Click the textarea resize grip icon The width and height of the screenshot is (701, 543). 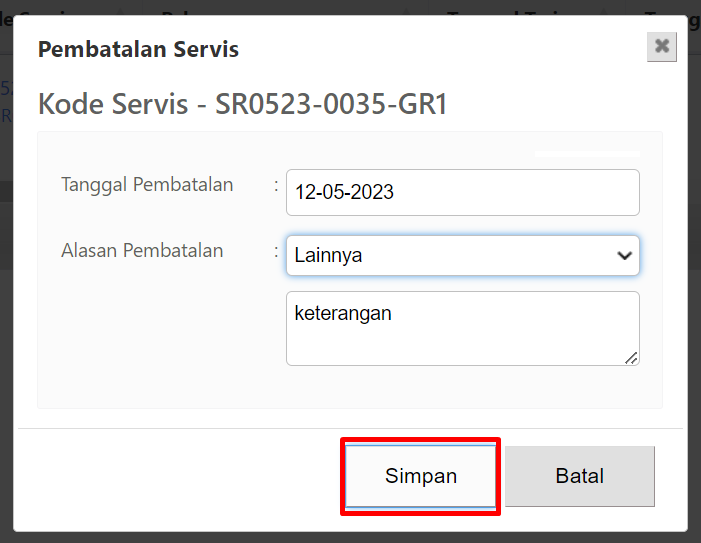631,358
